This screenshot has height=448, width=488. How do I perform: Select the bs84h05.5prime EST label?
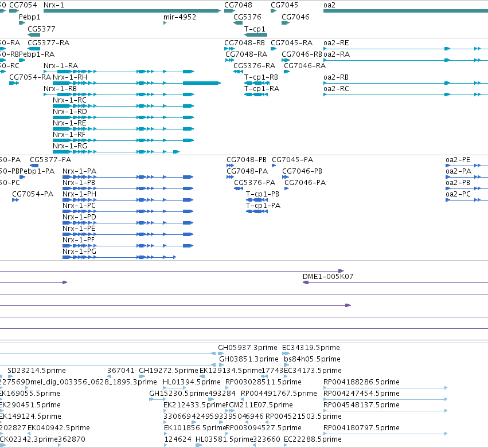click(312, 359)
